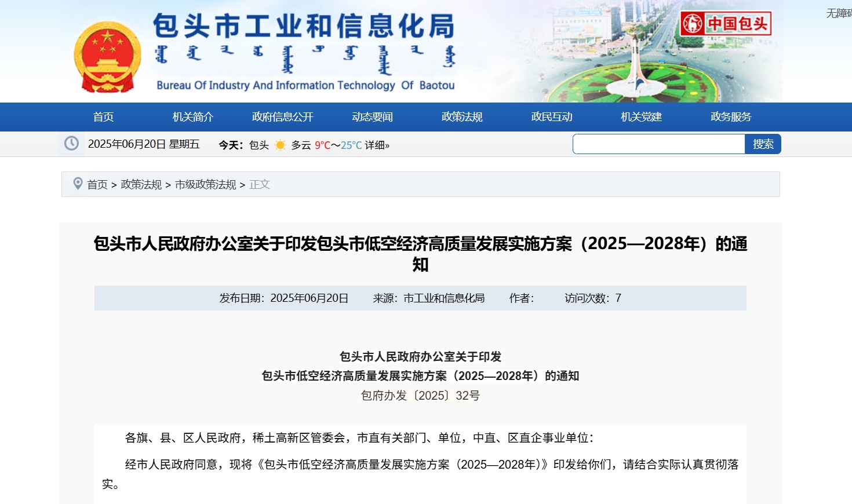The image size is (852, 504).
Task: Focus the site search input field
Action: point(658,144)
